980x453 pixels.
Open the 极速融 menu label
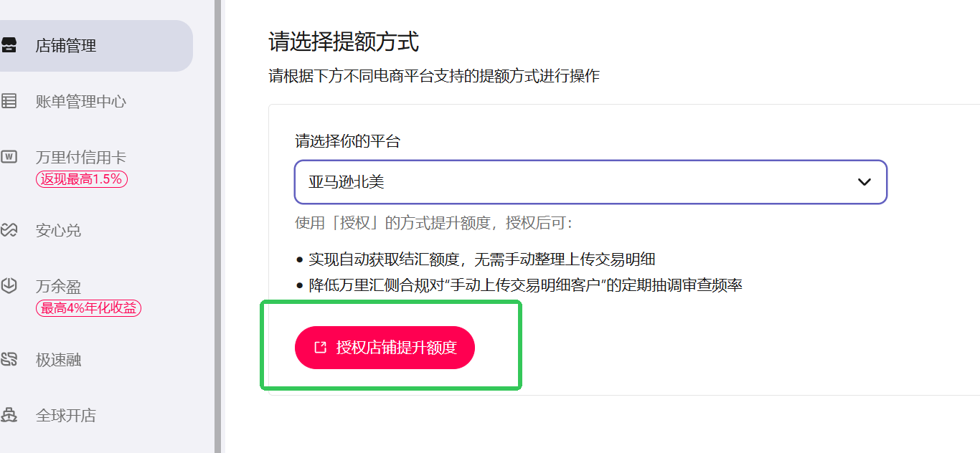point(59,360)
